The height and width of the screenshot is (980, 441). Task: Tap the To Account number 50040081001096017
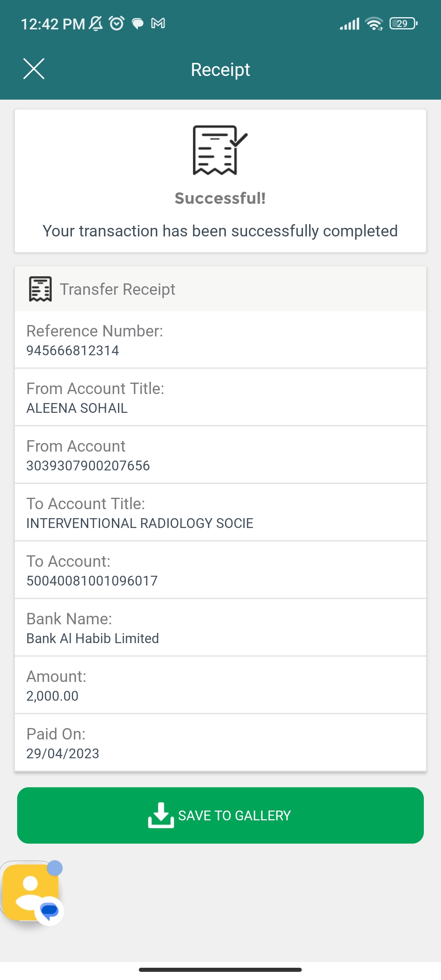point(92,581)
